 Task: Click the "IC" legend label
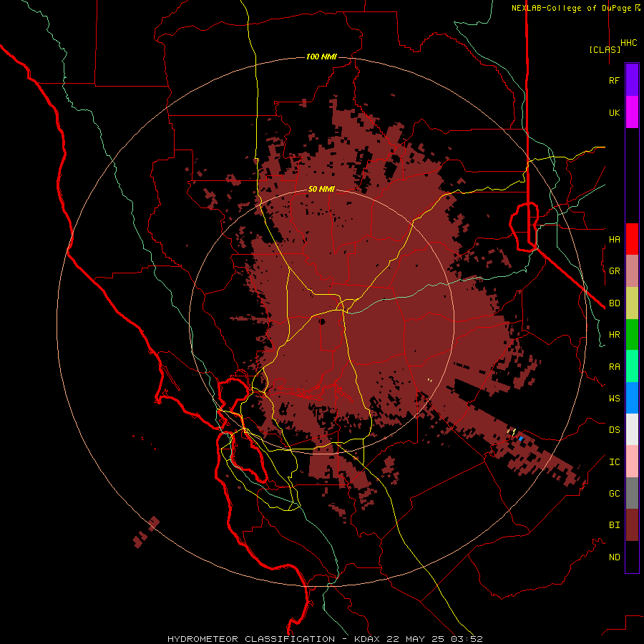(614, 462)
